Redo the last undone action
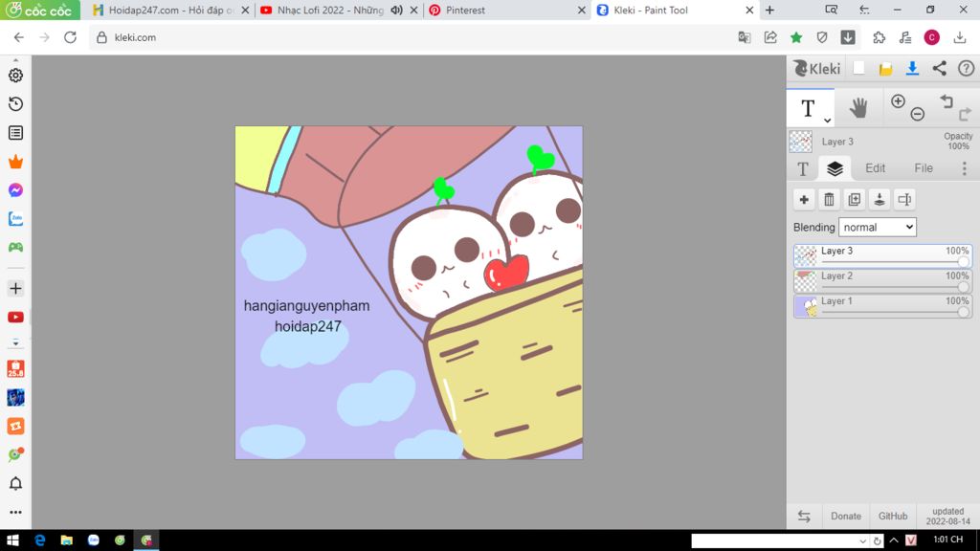Screen dimensions: 980x551 coord(965,114)
